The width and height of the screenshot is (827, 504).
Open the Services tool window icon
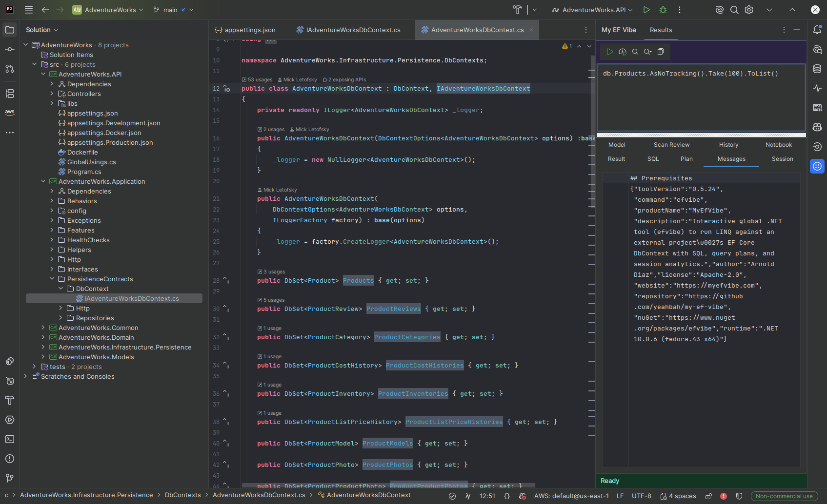[10, 420]
